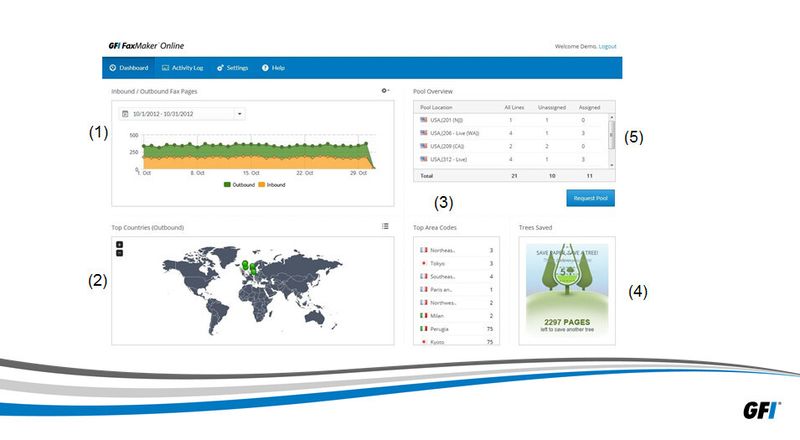Sort by Assigned column header
The image size is (800, 440).
(x=589, y=108)
